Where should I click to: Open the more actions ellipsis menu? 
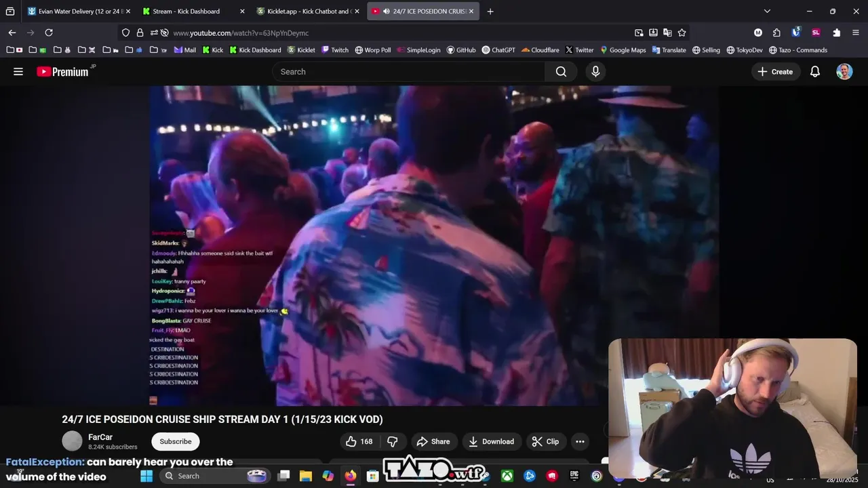pyautogui.click(x=580, y=441)
